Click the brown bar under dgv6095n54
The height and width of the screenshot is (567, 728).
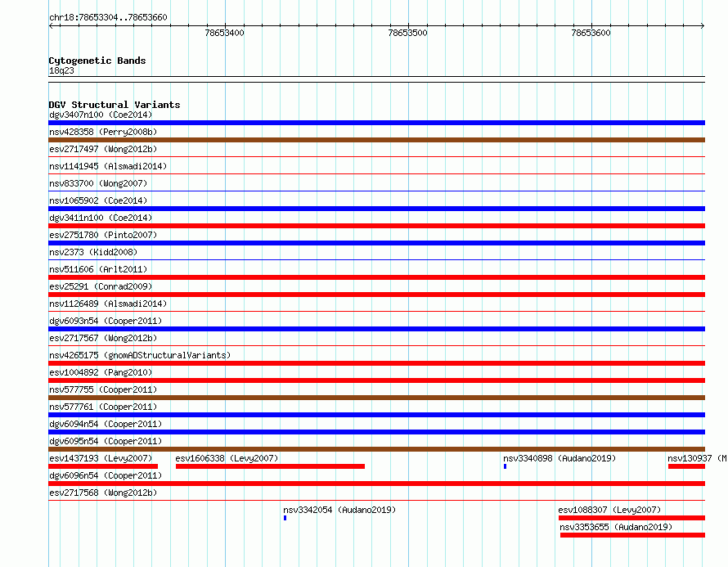pos(376,449)
